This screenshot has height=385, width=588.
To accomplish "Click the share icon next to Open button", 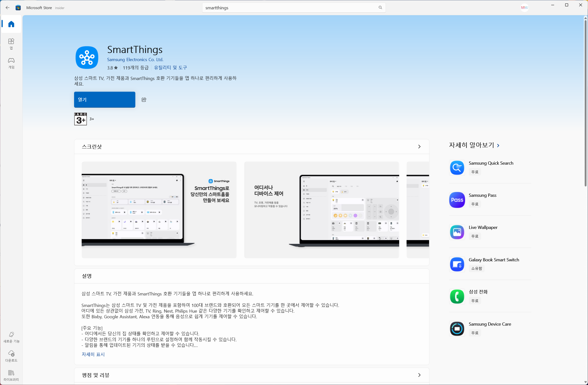I will 144,100.
